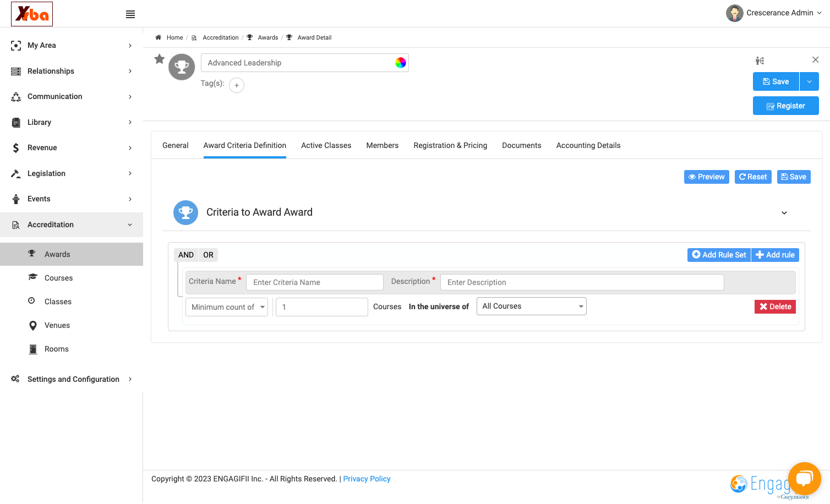
Task: Click the top Save button
Action: [x=776, y=81]
